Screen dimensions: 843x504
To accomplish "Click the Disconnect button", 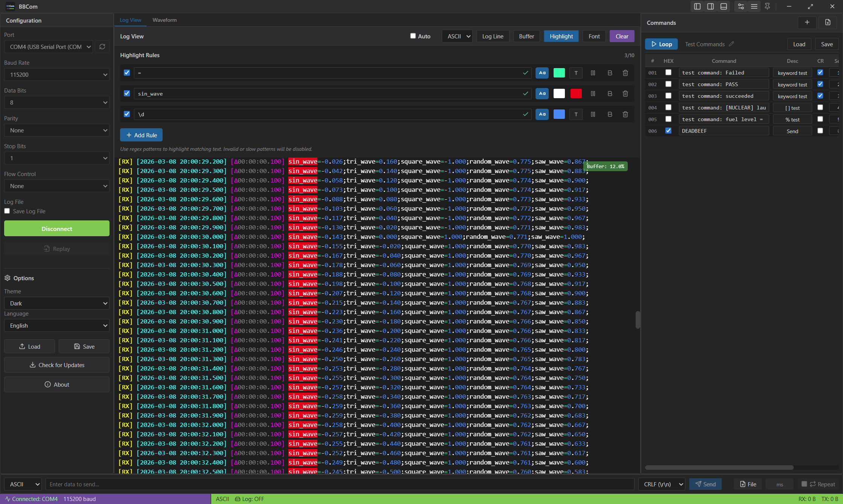I will 57,228.
